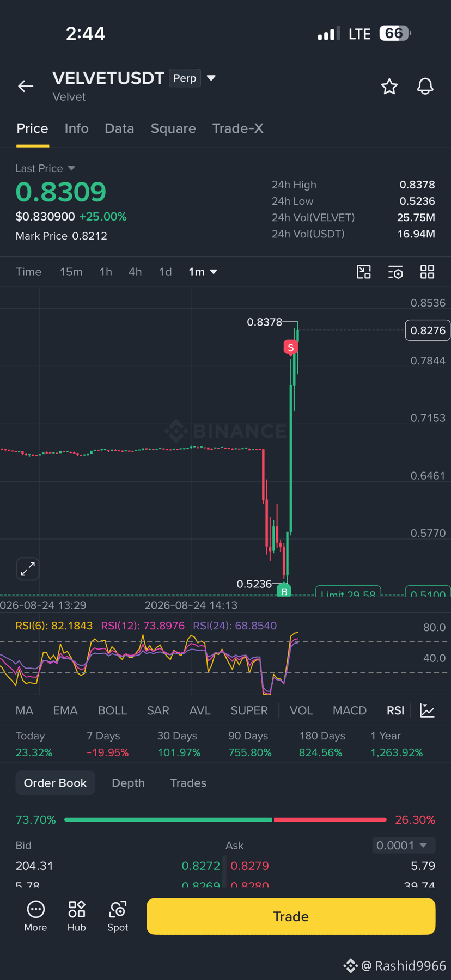Switch to the Depth tab
The width and height of the screenshot is (451, 980).
click(x=128, y=783)
